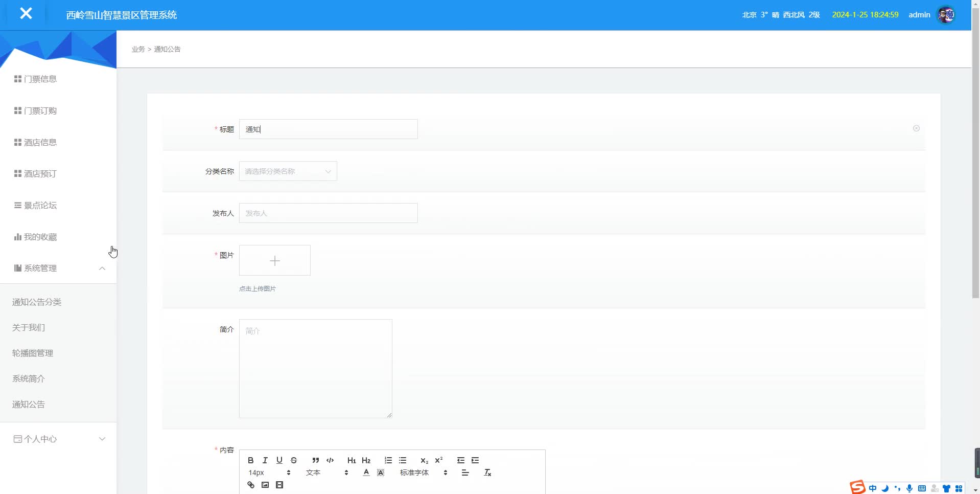980x494 pixels.
Task: Create a bulleted list
Action: point(403,460)
